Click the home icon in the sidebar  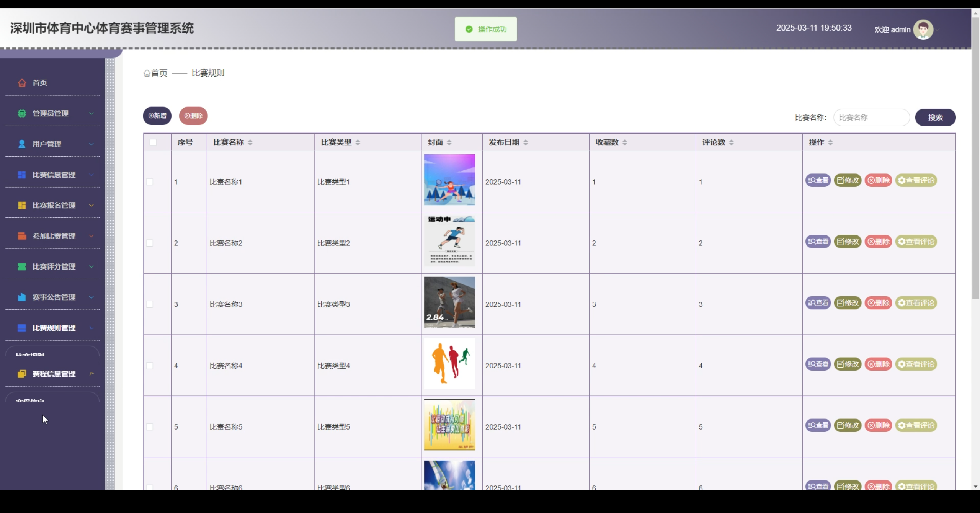(x=22, y=83)
